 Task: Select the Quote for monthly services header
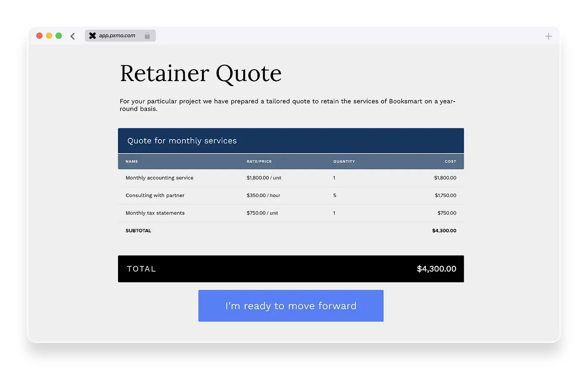182,140
